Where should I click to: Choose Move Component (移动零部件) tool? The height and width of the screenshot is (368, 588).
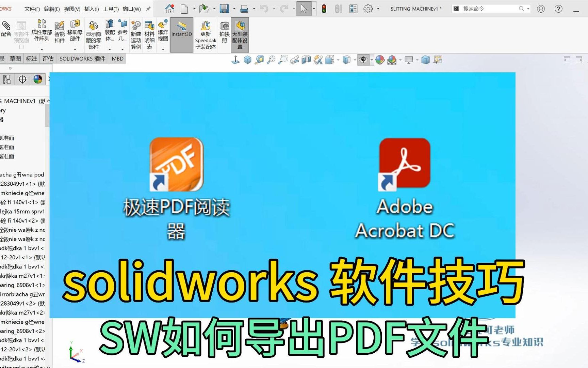(75, 30)
